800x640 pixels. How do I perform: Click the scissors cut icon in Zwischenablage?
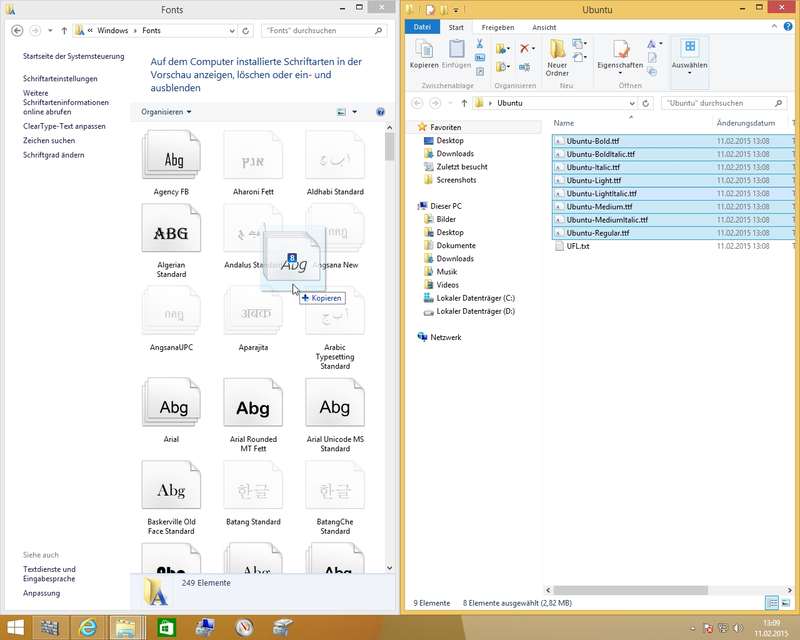(x=480, y=45)
